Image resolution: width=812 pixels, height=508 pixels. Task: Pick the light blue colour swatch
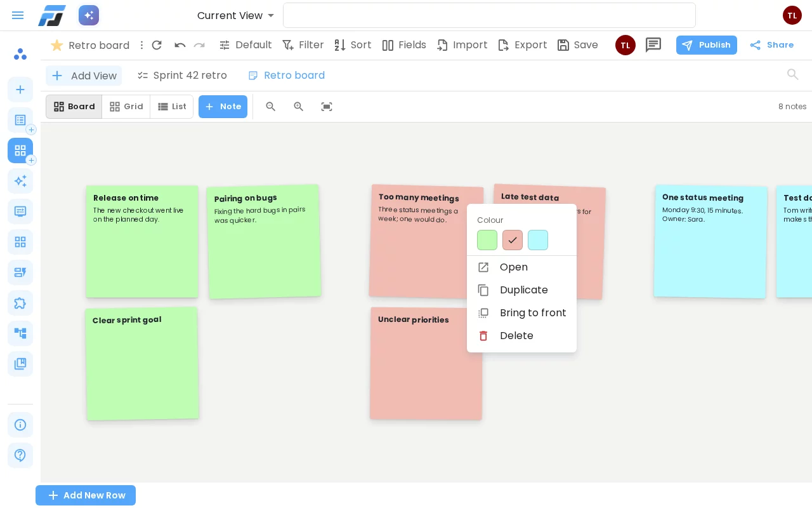(538, 240)
